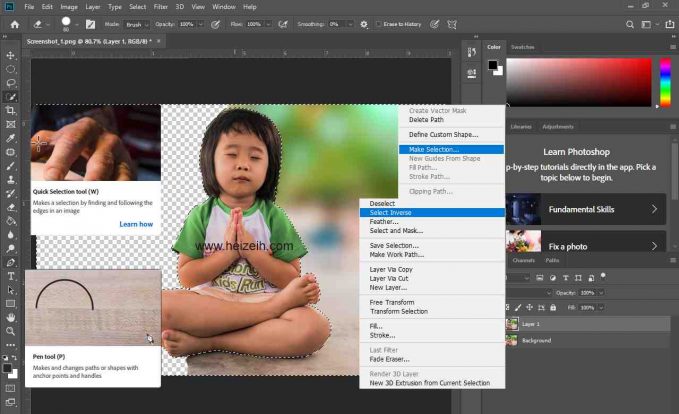Open smoothing options gear icon

pos(364,25)
